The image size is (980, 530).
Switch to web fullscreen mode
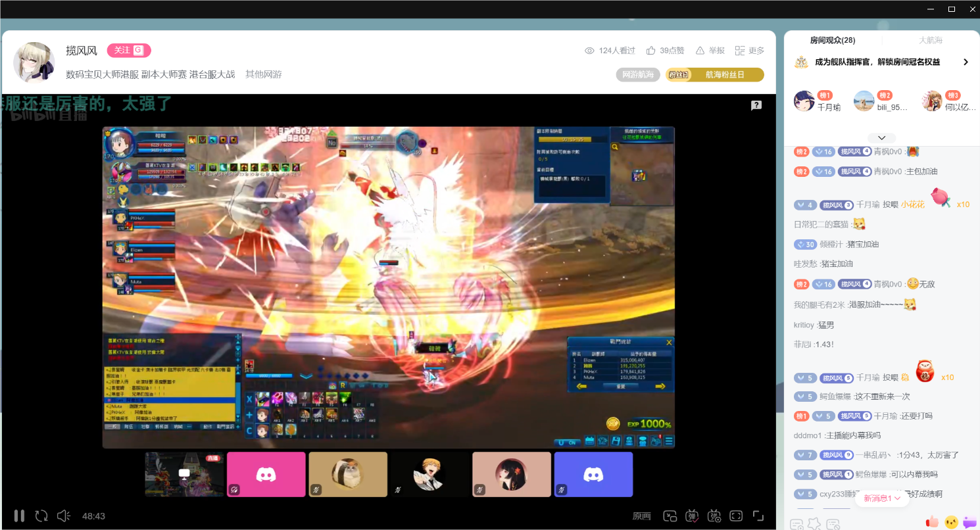[x=736, y=516]
